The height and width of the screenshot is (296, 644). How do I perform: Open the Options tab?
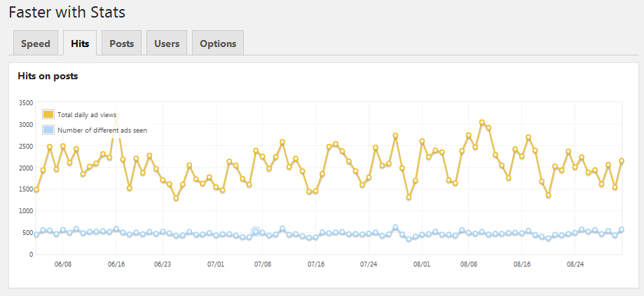coord(218,43)
